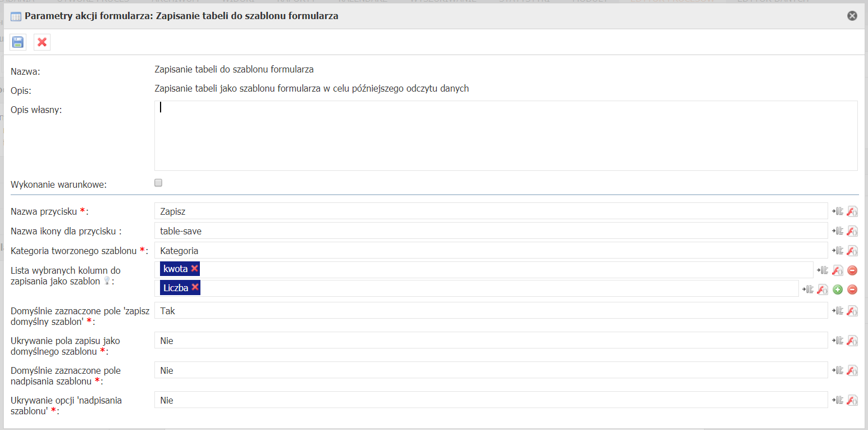The height and width of the screenshot is (430, 868).
Task: Click the Kategoria tworzonego szablonu field
Action: [491, 250]
